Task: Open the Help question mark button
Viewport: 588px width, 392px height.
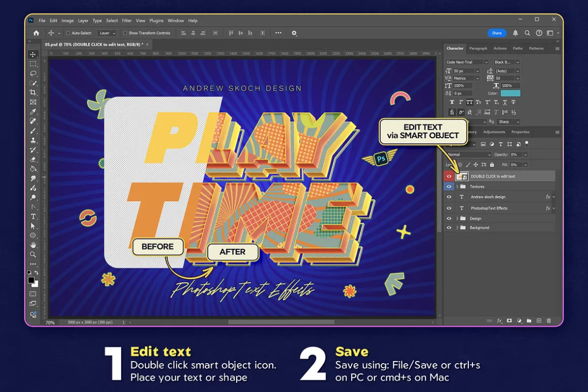Action: 539,33
